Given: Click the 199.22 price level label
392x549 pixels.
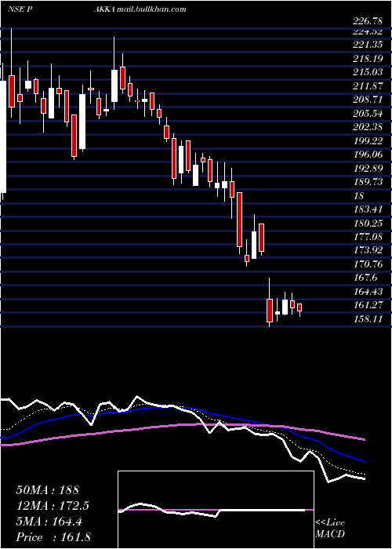Looking at the screenshot, I should [368, 140].
